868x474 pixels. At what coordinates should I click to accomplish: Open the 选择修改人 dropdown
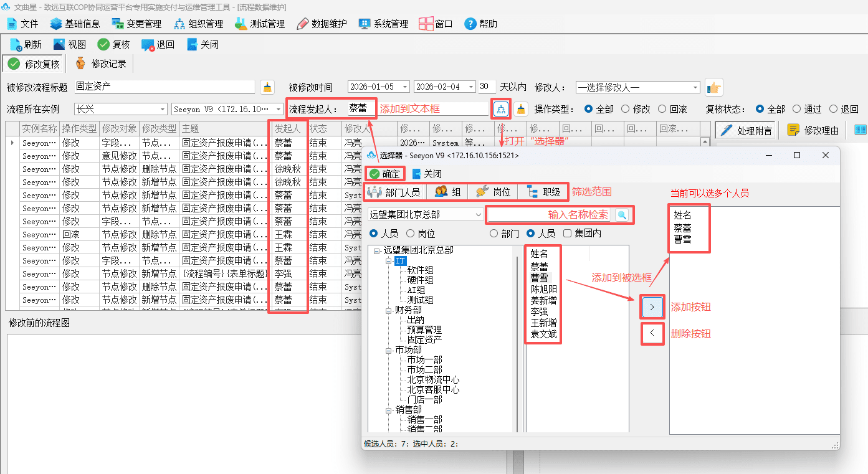[x=637, y=87]
